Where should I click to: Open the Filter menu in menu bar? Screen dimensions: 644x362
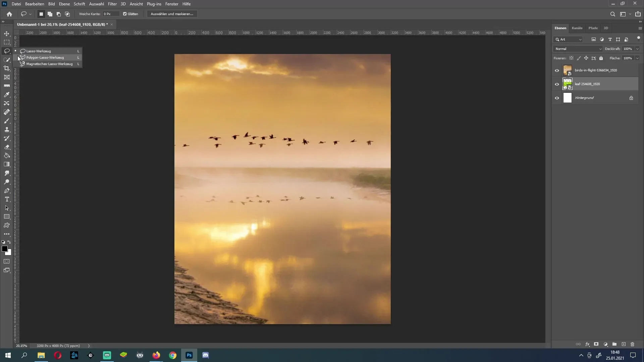[x=112, y=4]
